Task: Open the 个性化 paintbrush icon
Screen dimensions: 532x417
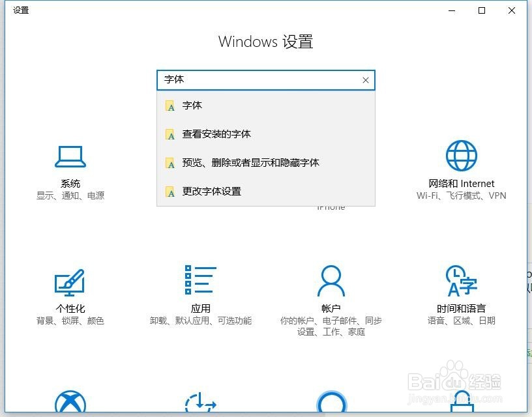Action: pos(70,282)
